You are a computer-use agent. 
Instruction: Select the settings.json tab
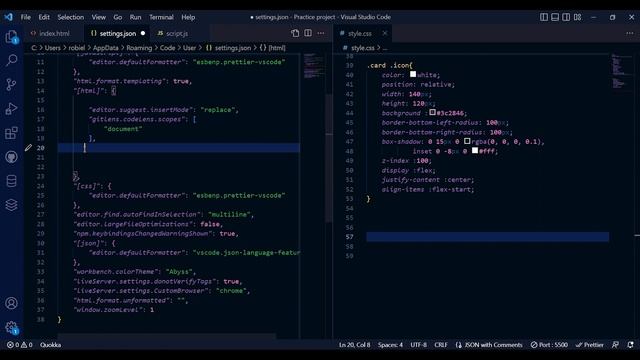click(117, 33)
